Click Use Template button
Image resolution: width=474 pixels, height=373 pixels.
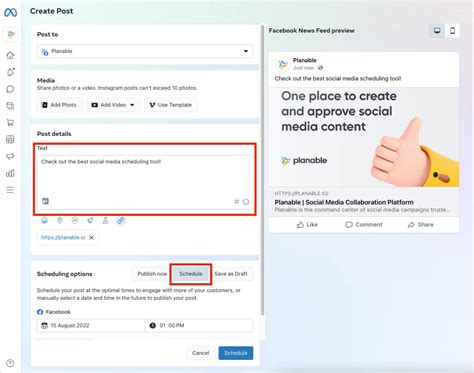click(171, 105)
